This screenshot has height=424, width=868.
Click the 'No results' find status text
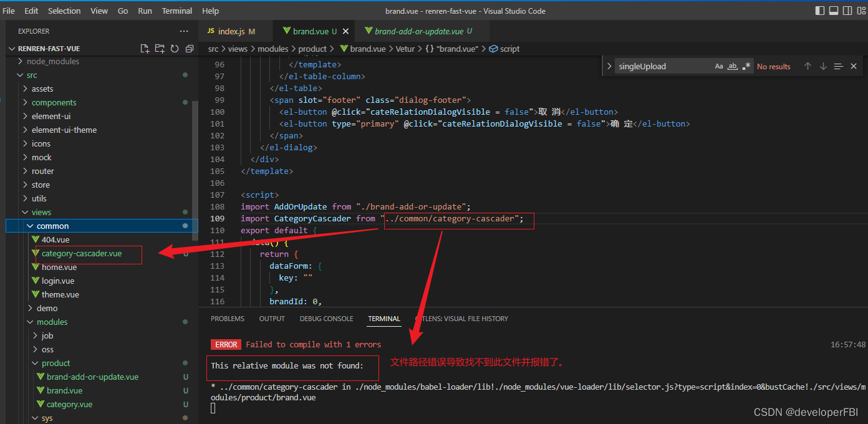(773, 66)
